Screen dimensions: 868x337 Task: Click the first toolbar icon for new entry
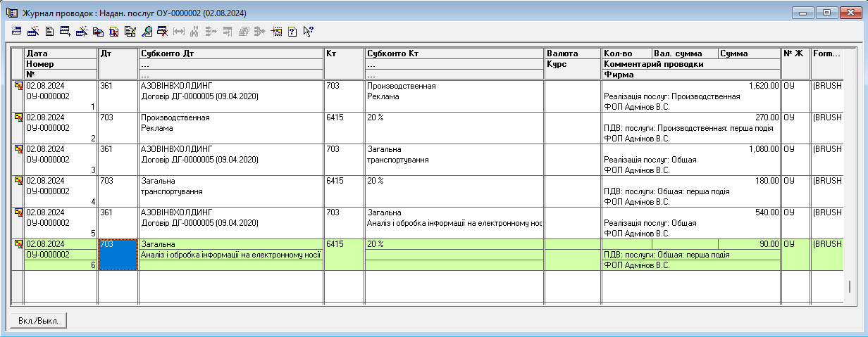[17, 31]
